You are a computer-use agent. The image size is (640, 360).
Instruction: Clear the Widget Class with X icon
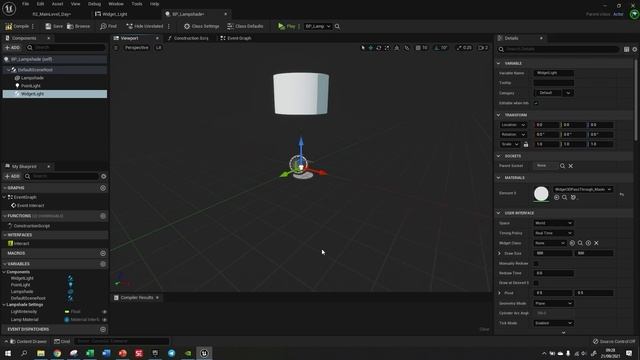(596, 243)
